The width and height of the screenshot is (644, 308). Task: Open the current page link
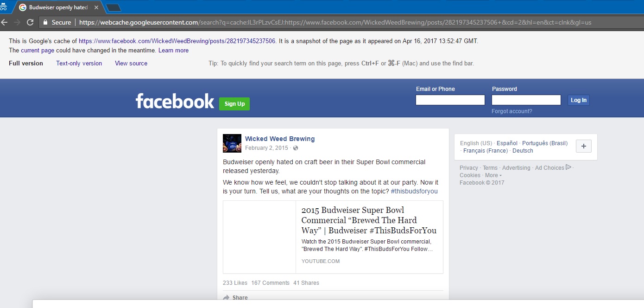pos(38,50)
